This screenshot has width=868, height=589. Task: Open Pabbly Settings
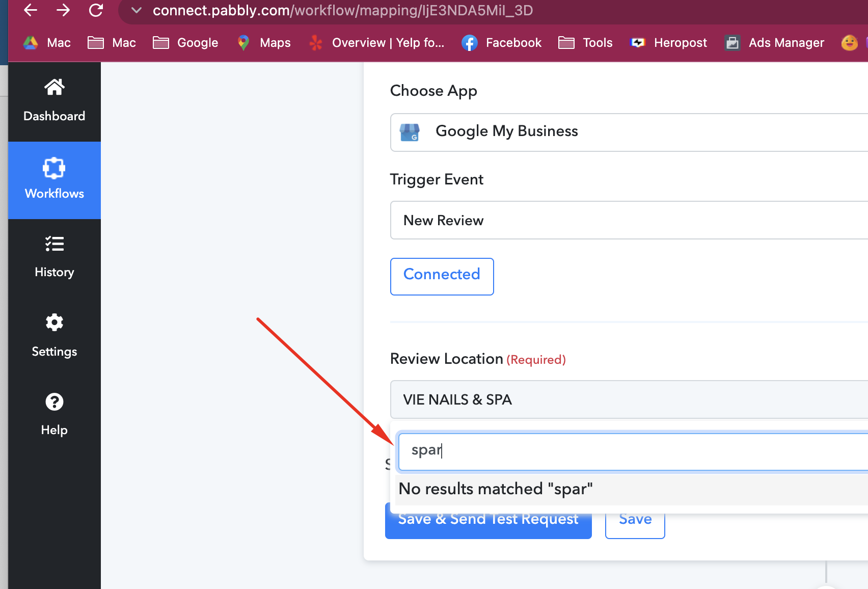[x=55, y=336]
